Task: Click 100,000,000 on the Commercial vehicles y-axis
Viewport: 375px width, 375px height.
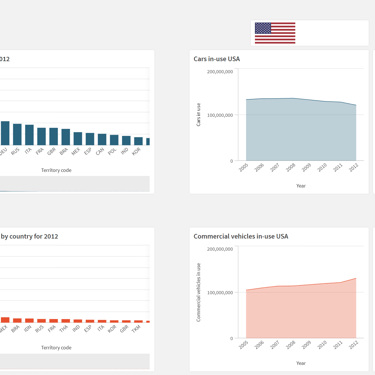Action: 220,293
